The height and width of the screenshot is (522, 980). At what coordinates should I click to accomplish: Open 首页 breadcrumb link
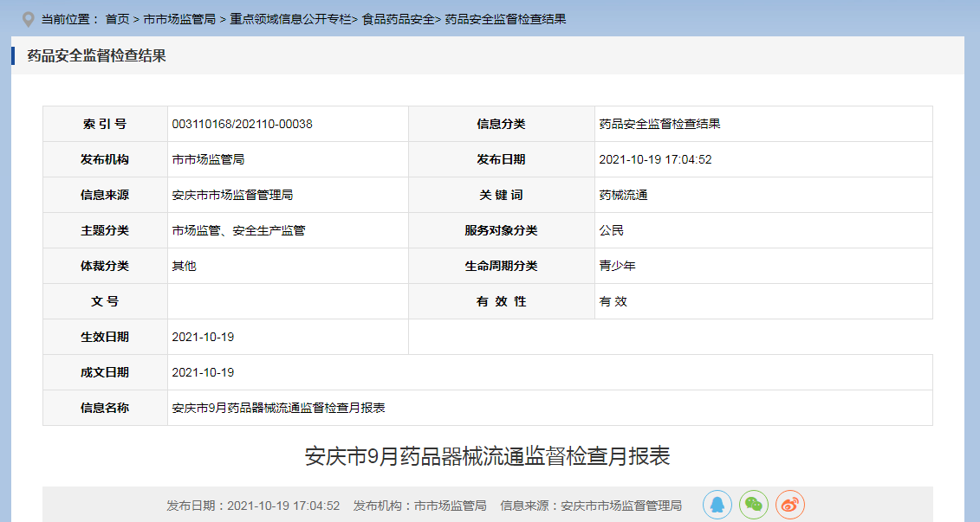click(x=117, y=19)
